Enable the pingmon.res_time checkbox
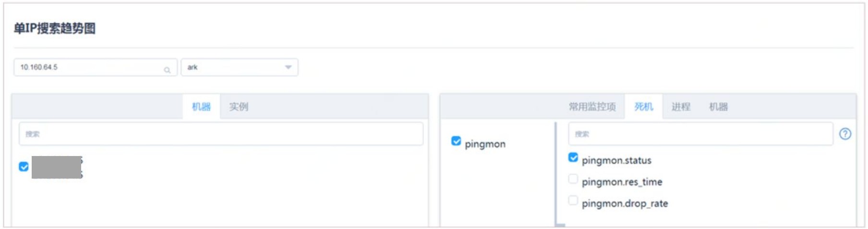 click(x=573, y=179)
